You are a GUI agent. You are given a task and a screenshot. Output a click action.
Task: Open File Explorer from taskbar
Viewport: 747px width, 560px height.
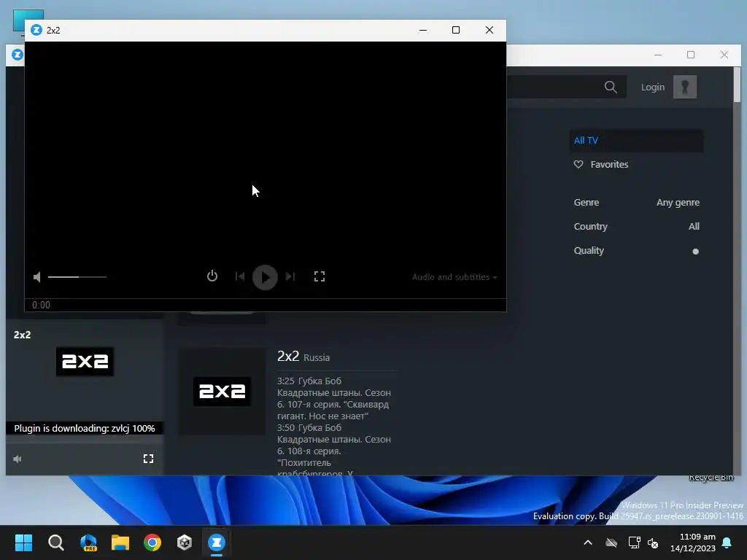point(120,542)
